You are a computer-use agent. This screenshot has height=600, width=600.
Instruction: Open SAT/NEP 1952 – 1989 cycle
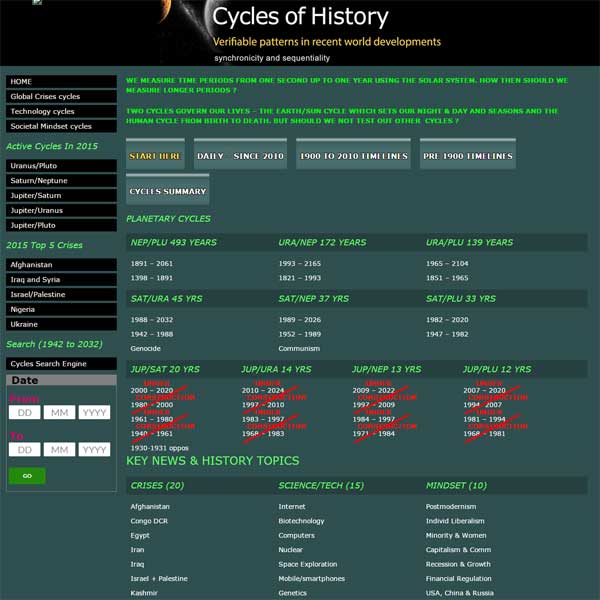point(300,334)
